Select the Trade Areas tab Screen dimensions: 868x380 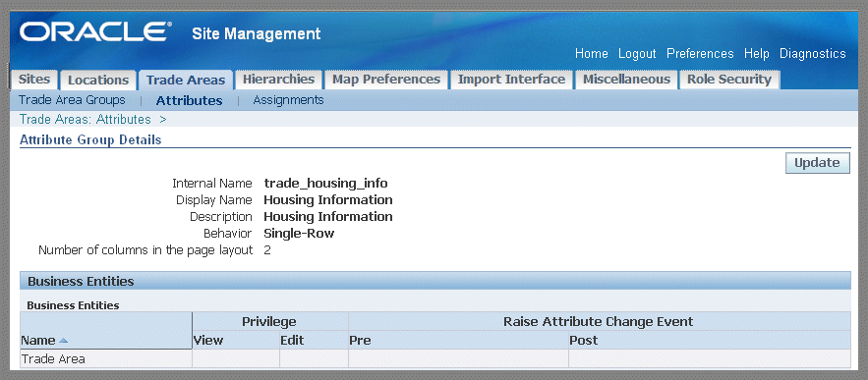point(186,80)
